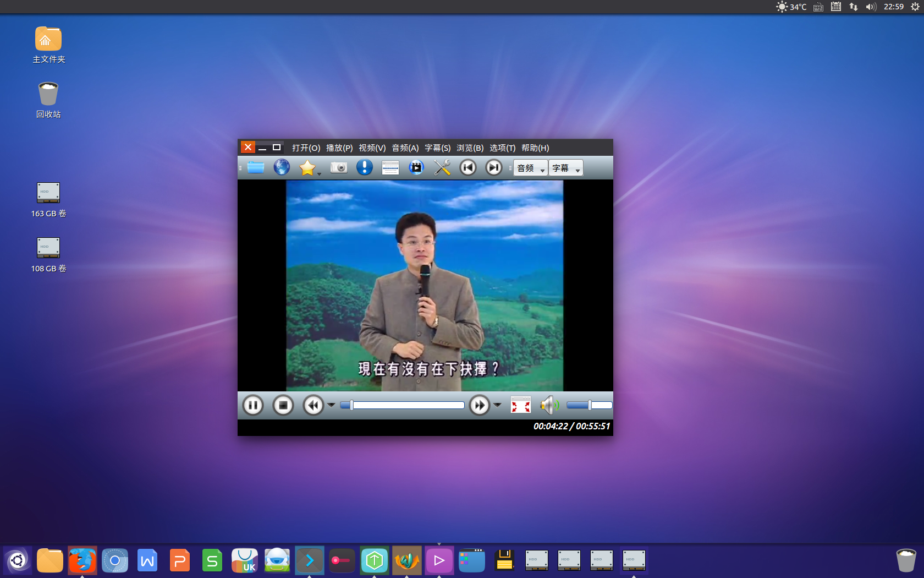Viewport: 924px width, 578px height.
Task: Open the green hexagon app in dock
Action: pos(375,561)
